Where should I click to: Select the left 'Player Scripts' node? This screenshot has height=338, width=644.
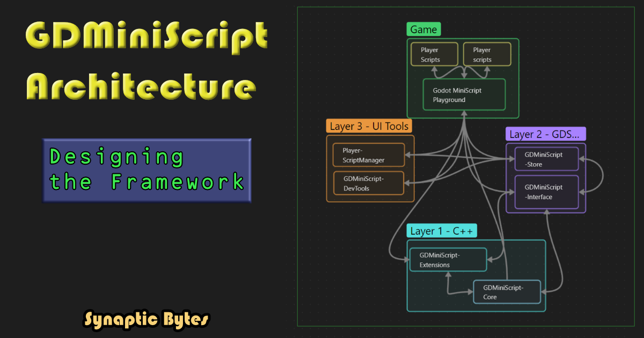(x=435, y=54)
